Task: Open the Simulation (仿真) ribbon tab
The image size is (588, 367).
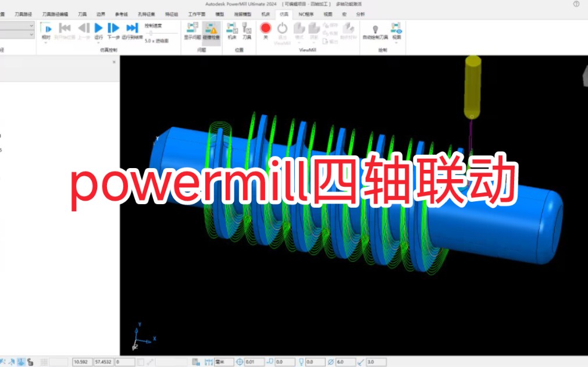Action: tap(284, 14)
